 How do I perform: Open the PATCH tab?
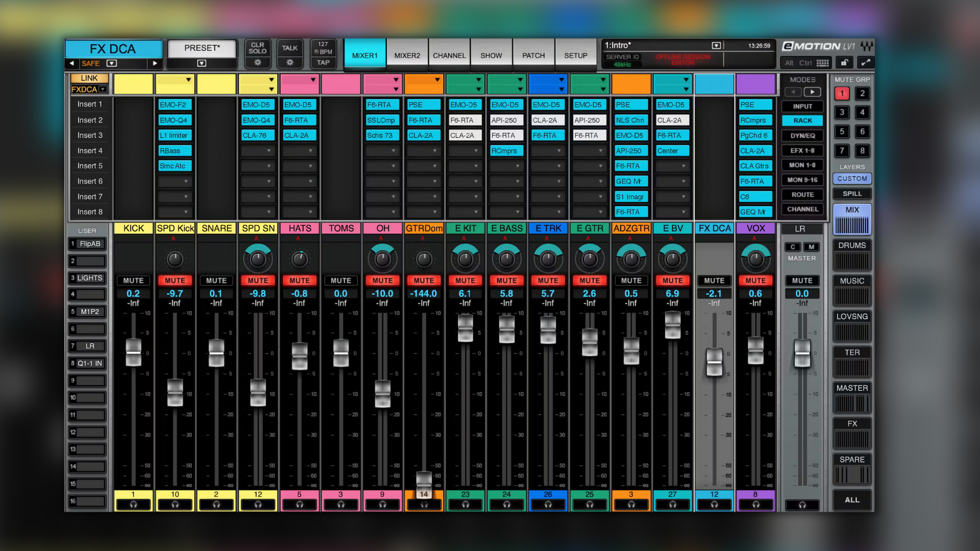pos(533,55)
